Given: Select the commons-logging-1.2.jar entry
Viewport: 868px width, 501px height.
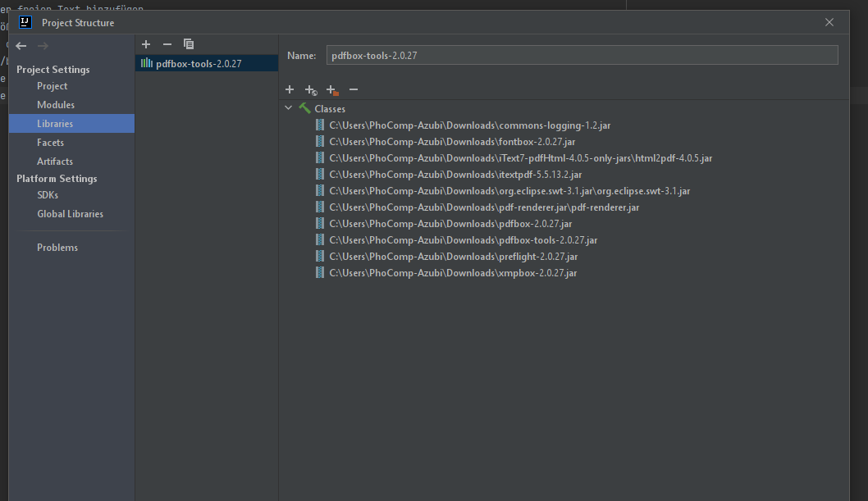Looking at the screenshot, I should [469, 125].
